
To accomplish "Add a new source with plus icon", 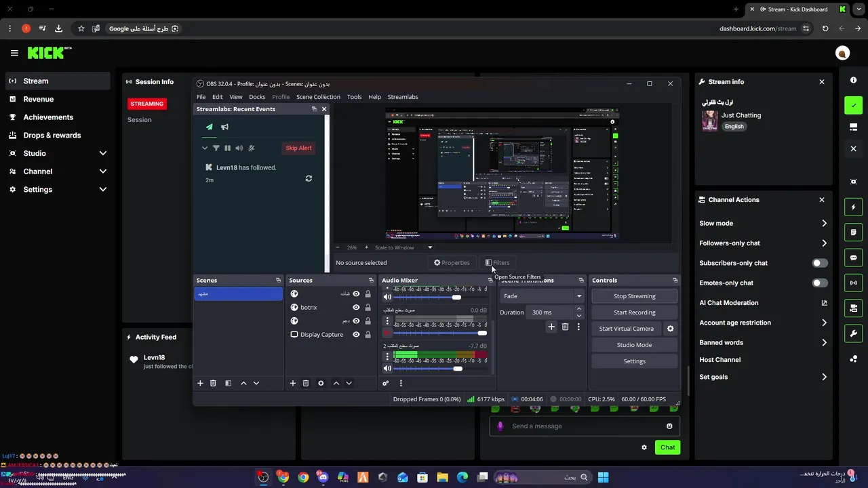I will pos(293,383).
